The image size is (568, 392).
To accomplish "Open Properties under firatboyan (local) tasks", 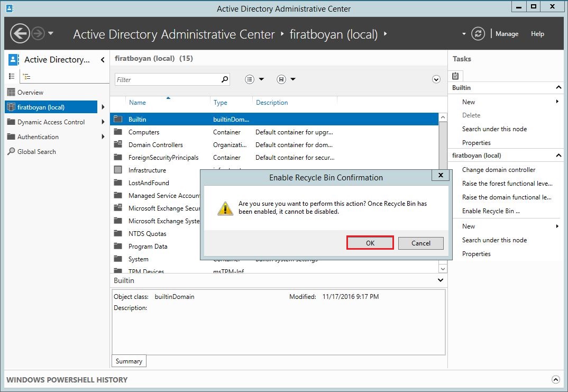I will click(477, 253).
